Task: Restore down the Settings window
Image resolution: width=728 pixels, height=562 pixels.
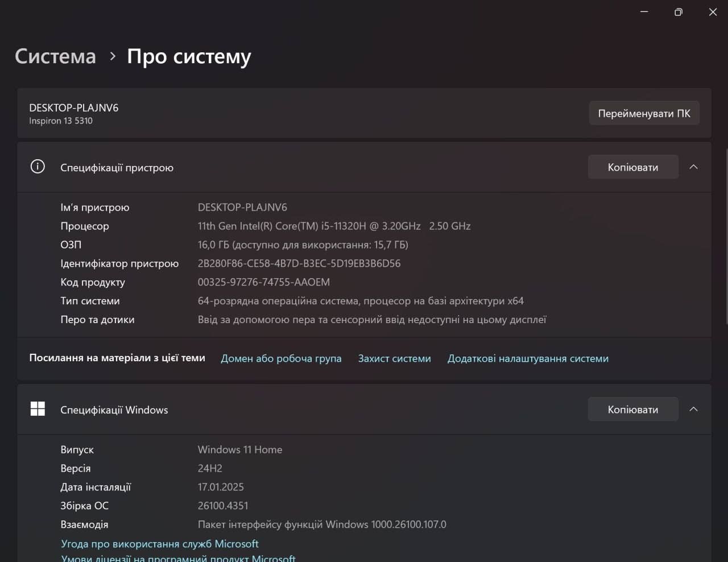Action: pos(678,12)
